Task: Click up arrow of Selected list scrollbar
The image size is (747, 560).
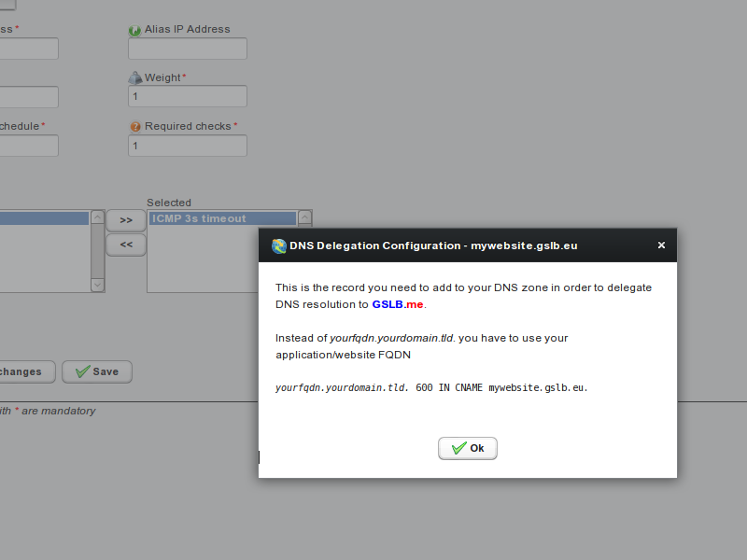Action: [x=305, y=217]
